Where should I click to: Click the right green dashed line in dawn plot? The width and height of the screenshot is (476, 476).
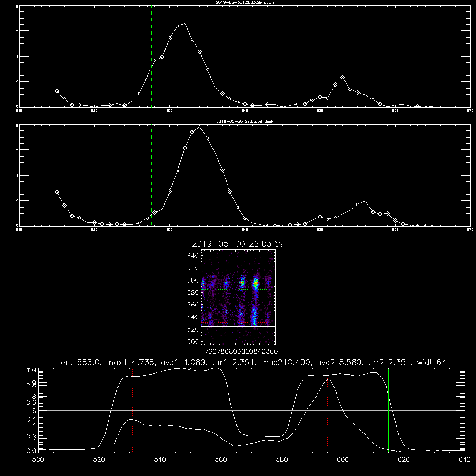point(263,57)
